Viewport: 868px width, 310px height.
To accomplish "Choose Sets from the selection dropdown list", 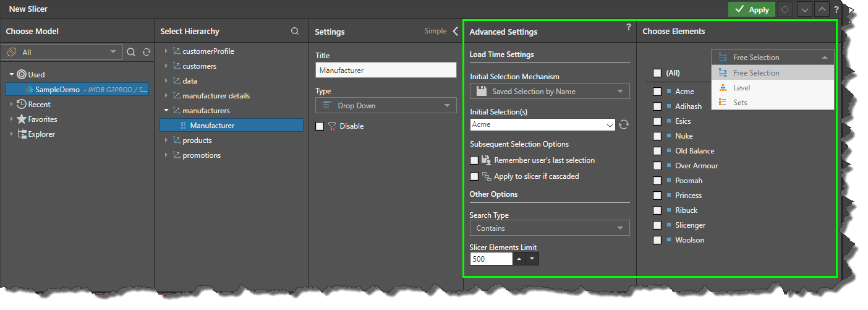I will click(740, 103).
